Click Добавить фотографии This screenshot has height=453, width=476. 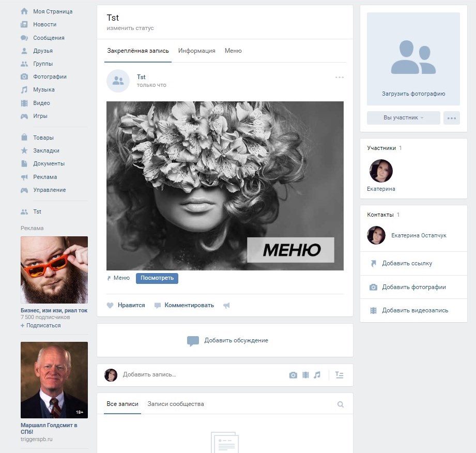coord(414,287)
